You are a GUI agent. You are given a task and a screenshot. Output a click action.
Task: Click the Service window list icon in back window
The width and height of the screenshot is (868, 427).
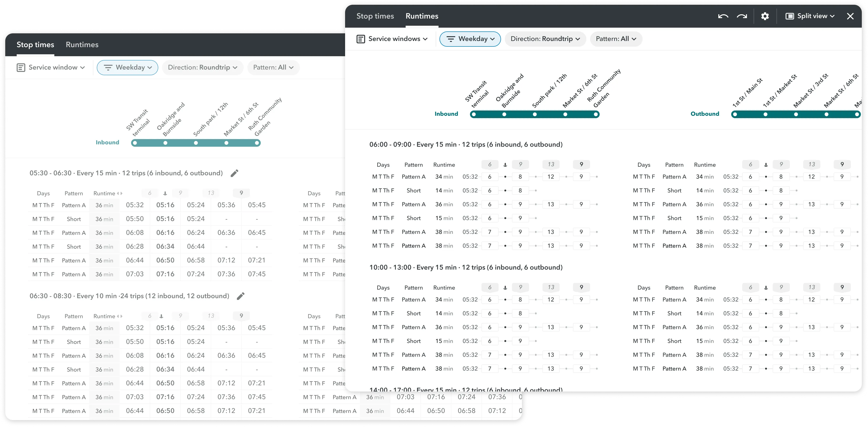[20, 68]
